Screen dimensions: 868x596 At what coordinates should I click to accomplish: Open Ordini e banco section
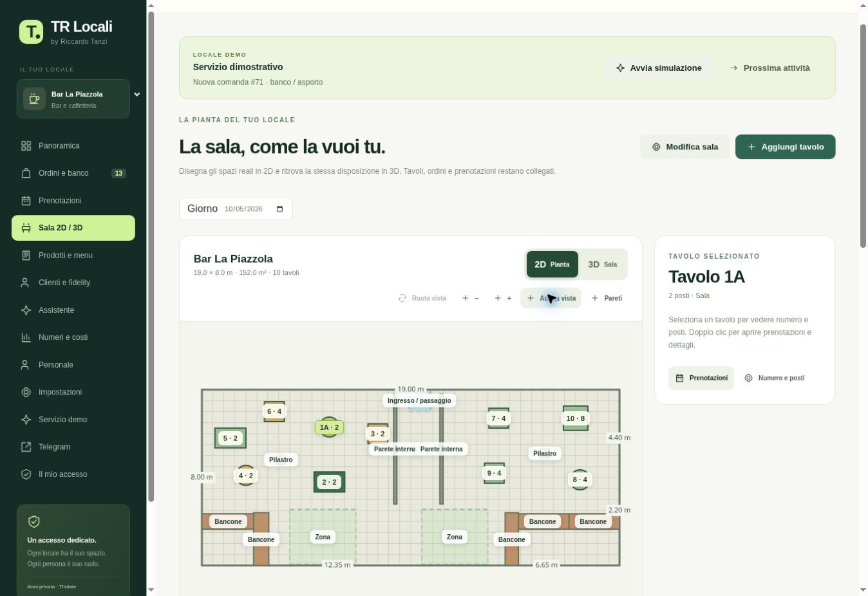(x=73, y=173)
